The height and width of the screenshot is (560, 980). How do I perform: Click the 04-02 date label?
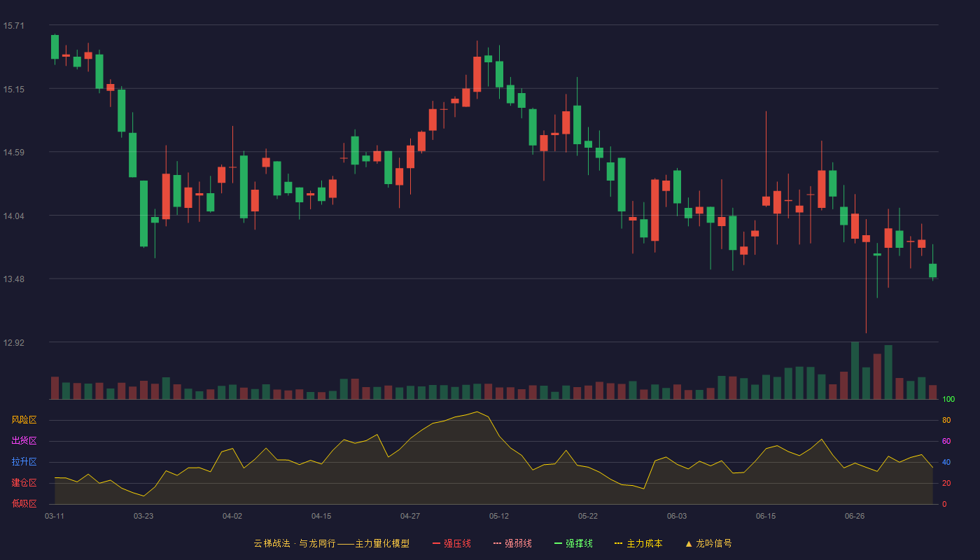tap(232, 516)
